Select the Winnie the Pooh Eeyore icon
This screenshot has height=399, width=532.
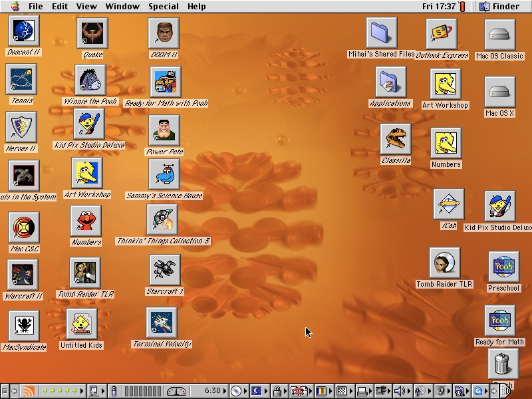pyautogui.click(x=90, y=80)
